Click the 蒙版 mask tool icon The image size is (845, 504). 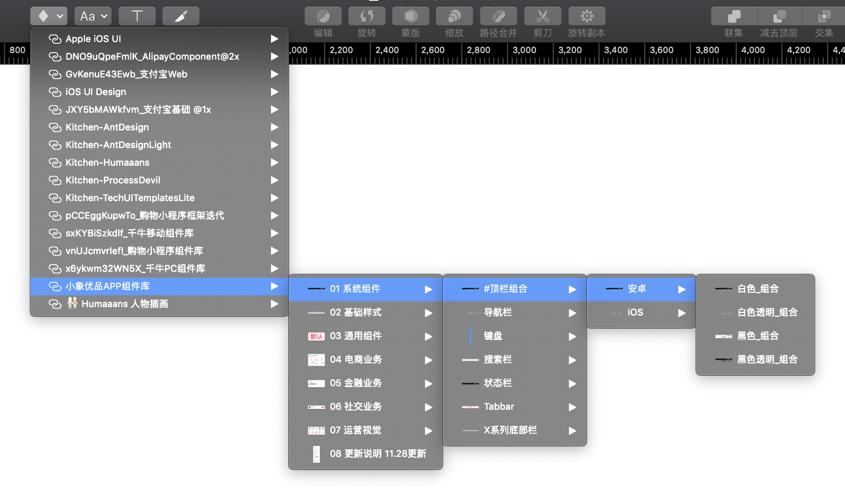(x=410, y=16)
